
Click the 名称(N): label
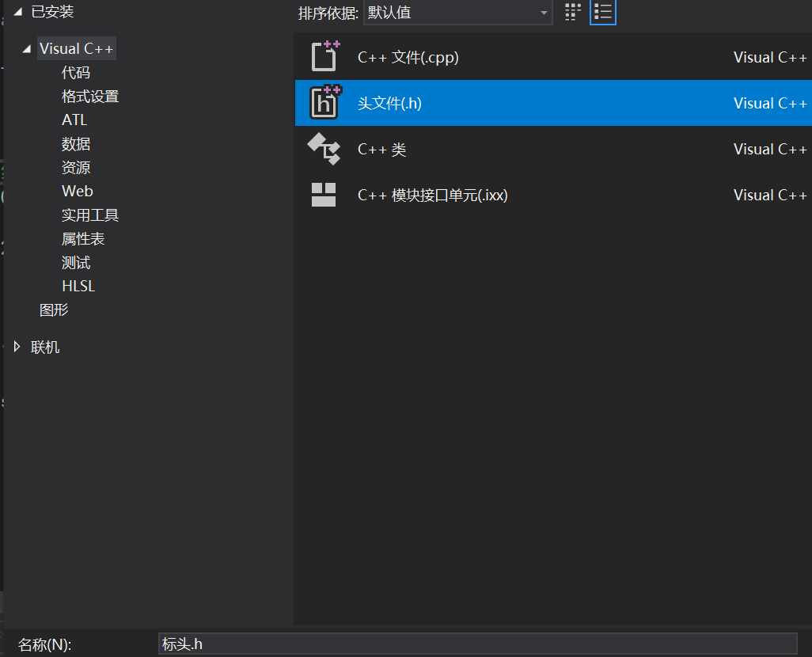(44, 644)
